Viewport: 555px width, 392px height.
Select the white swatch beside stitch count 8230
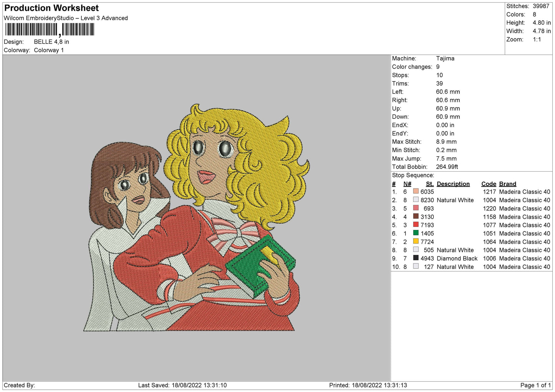pos(416,200)
